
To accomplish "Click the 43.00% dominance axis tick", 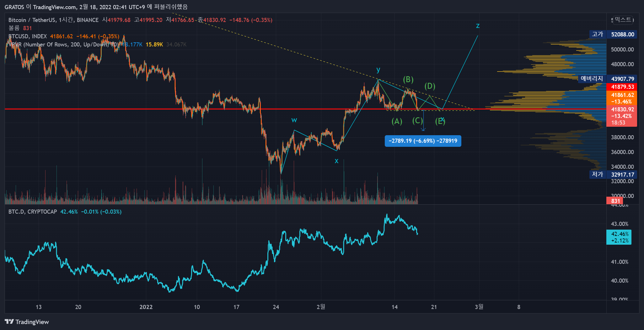I will pyautogui.click(x=620, y=224).
